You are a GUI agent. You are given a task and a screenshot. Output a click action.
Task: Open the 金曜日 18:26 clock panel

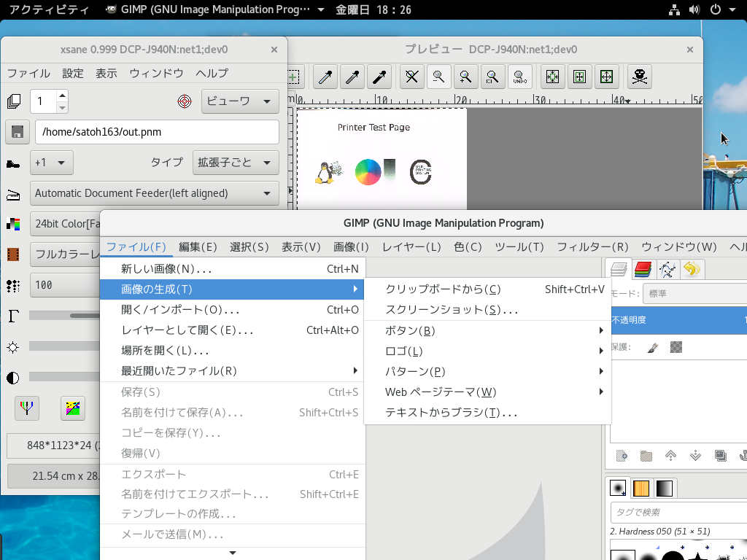tap(373, 9)
